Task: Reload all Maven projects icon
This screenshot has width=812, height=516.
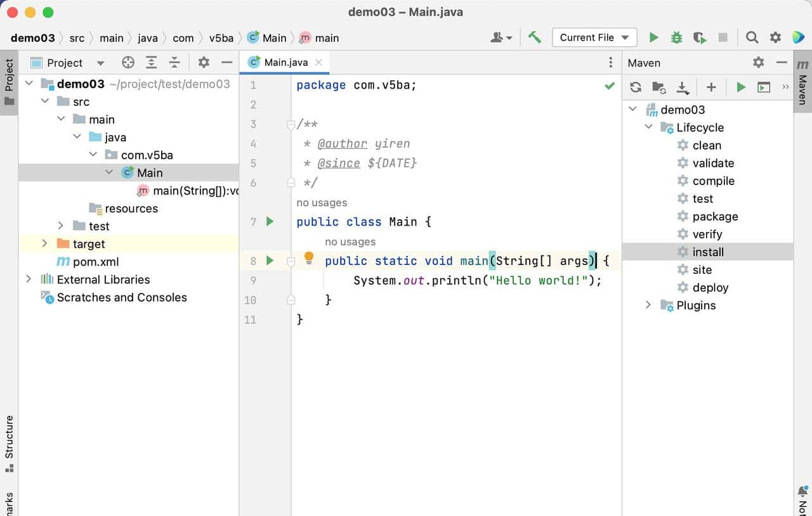Action: (636, 87)
